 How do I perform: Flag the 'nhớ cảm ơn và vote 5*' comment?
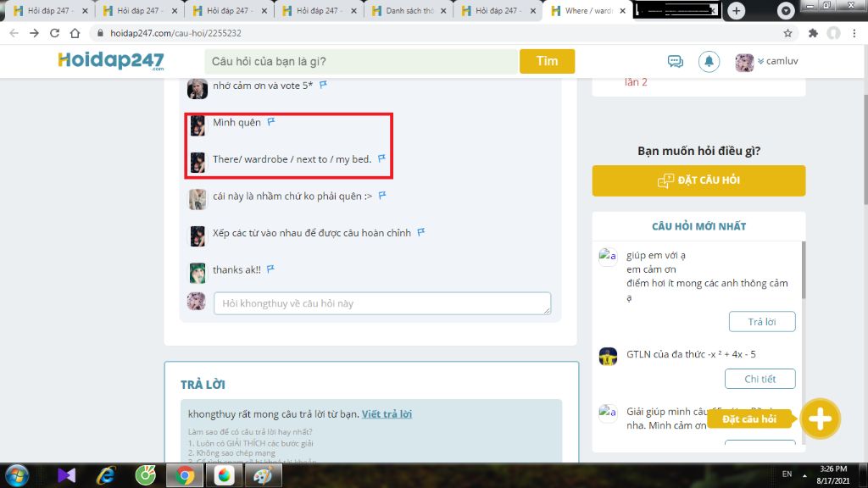click(323, 85)
